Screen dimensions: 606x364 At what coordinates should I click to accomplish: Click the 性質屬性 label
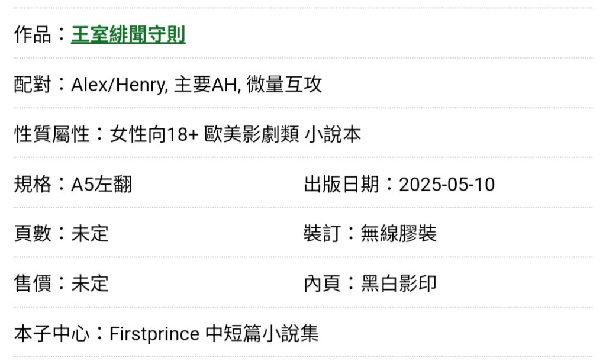(52, 134)
